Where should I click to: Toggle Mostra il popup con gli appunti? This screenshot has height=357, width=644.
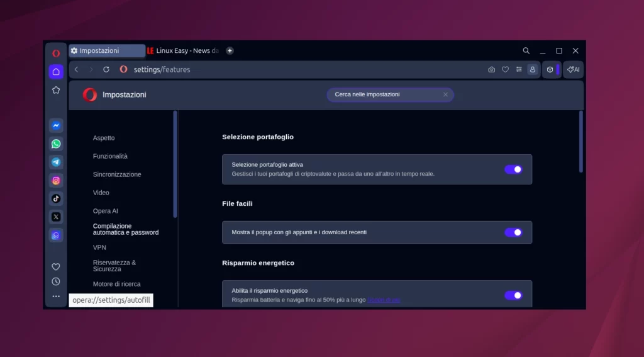coord(513,232)
